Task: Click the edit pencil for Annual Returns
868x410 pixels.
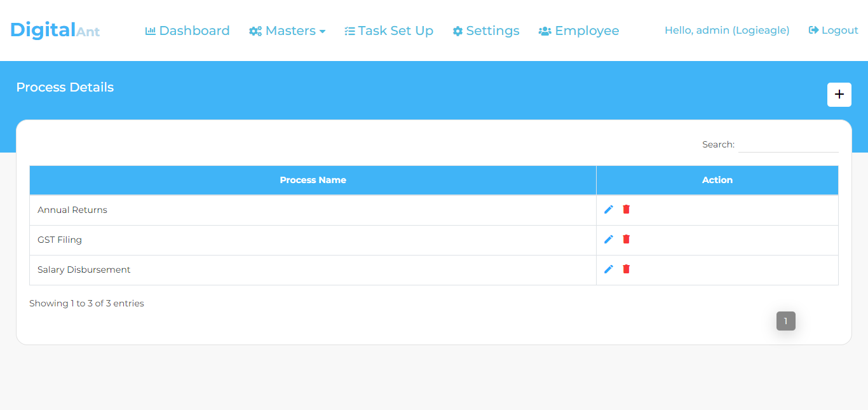Action: pos(609,210)
